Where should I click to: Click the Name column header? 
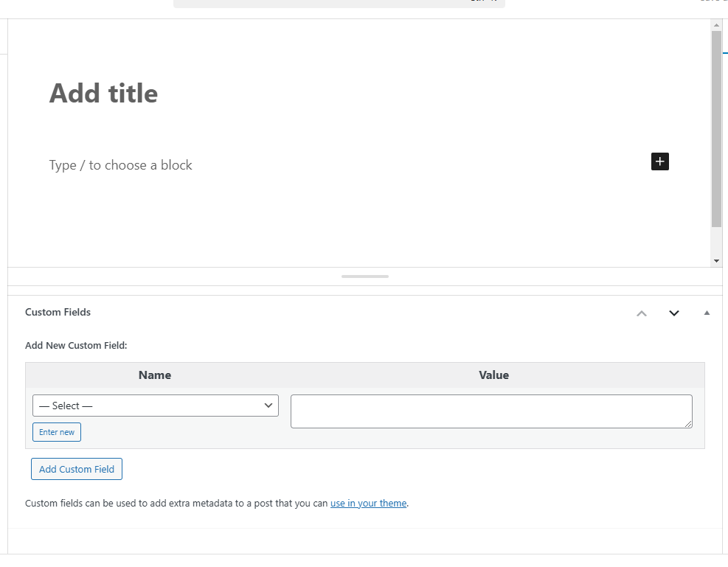(x=155, y=375)
